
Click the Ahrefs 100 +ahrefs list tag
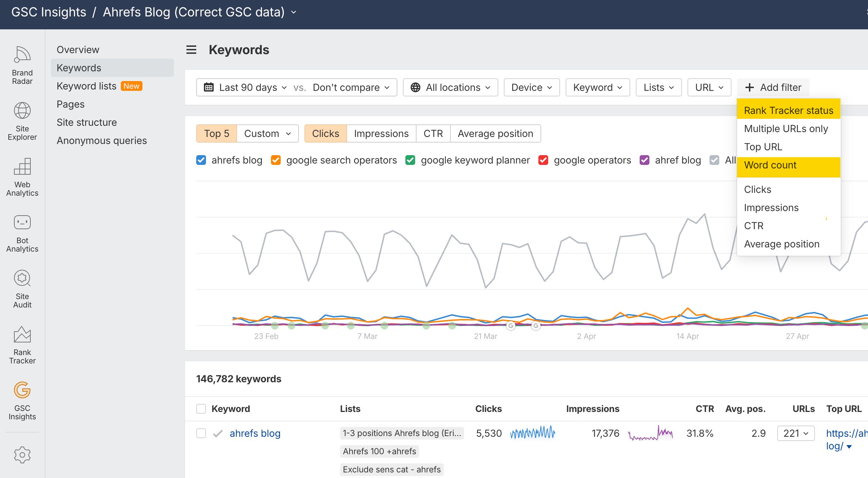click(380, 451)
